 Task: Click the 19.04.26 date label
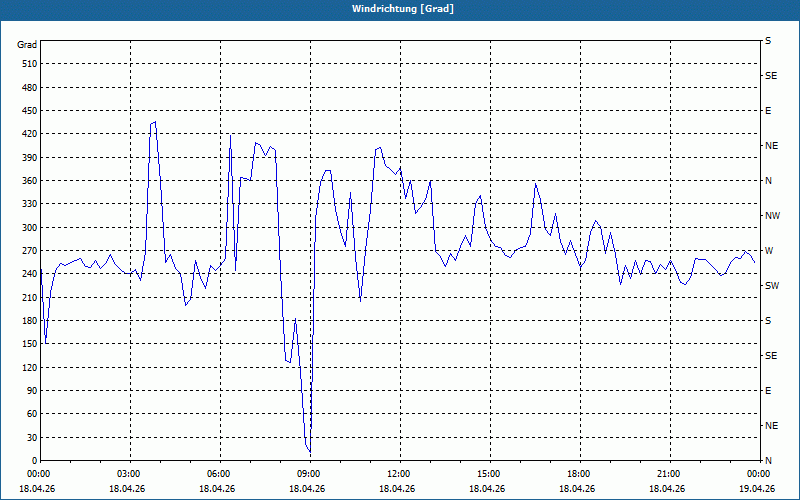757,488
